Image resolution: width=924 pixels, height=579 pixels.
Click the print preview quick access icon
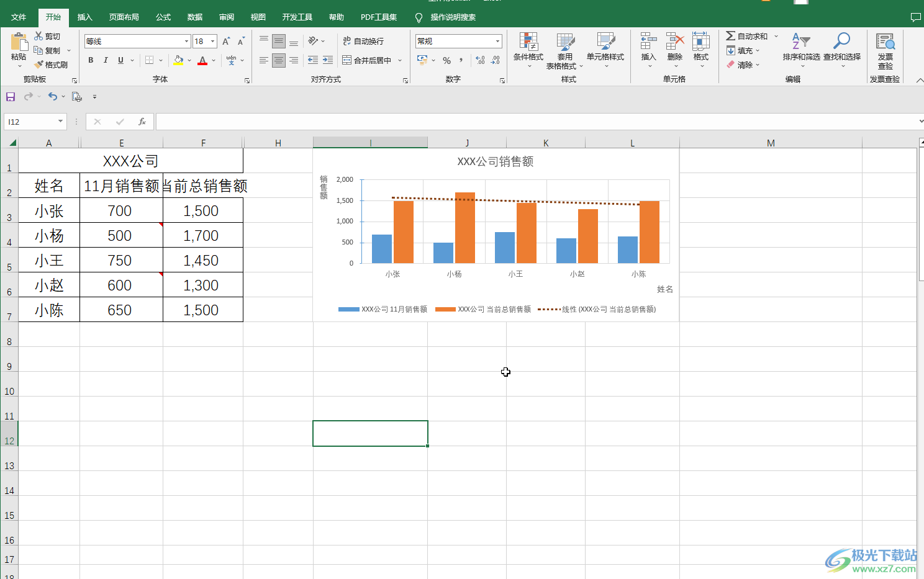tap(77, 96)
